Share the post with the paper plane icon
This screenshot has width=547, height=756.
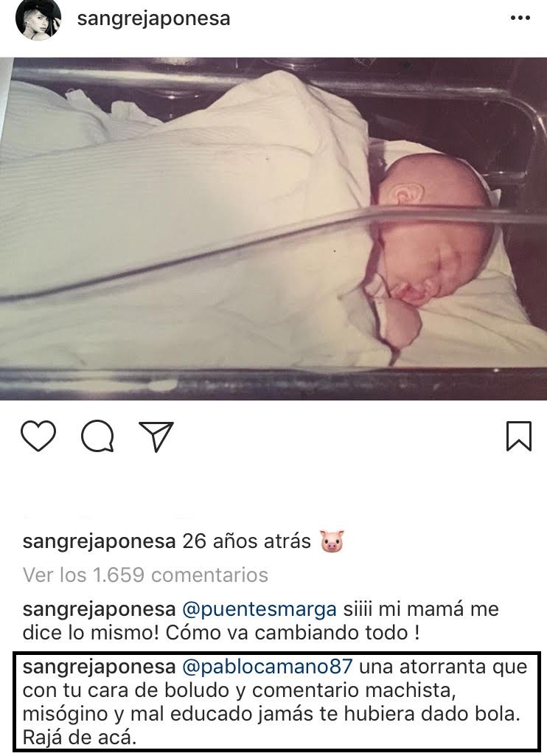pos(156,437)
